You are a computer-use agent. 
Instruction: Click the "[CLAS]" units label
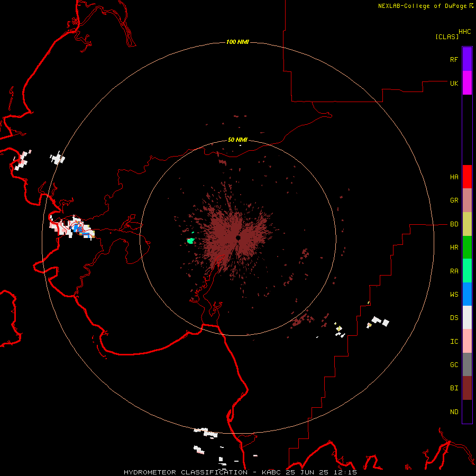point(447,36)
